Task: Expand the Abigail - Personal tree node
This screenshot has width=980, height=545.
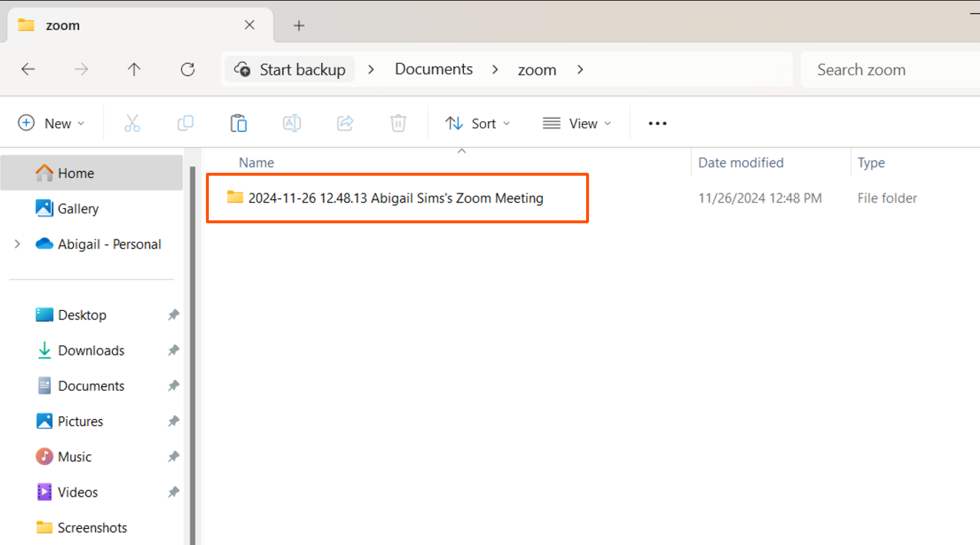Action: [x=18, y=244]
